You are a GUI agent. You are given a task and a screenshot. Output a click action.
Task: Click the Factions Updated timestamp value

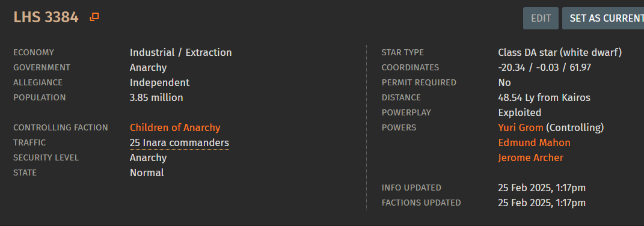[x=542, y=203]
